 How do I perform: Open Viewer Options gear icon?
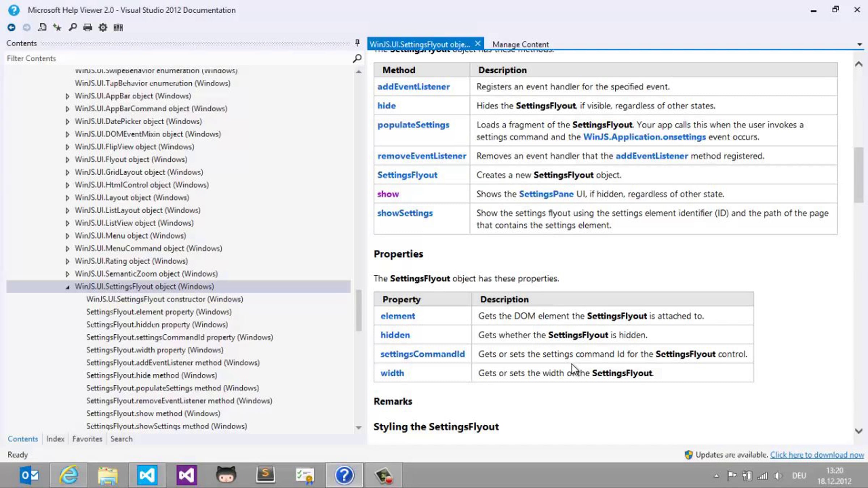click(x=103, y=27)
